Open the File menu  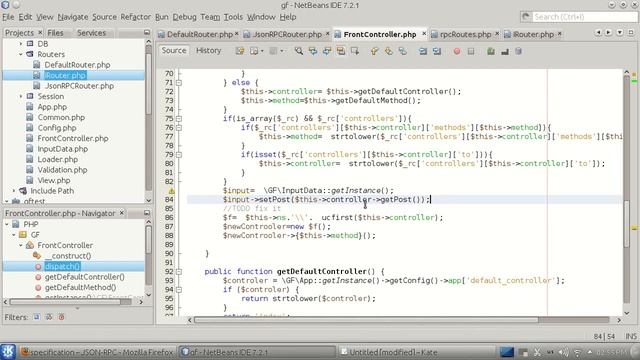point(8,17)
